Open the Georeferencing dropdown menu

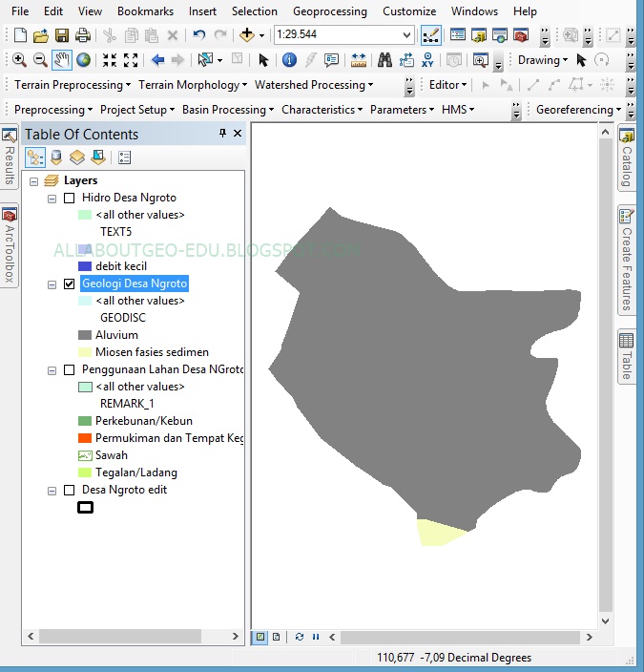click(578, 110)
